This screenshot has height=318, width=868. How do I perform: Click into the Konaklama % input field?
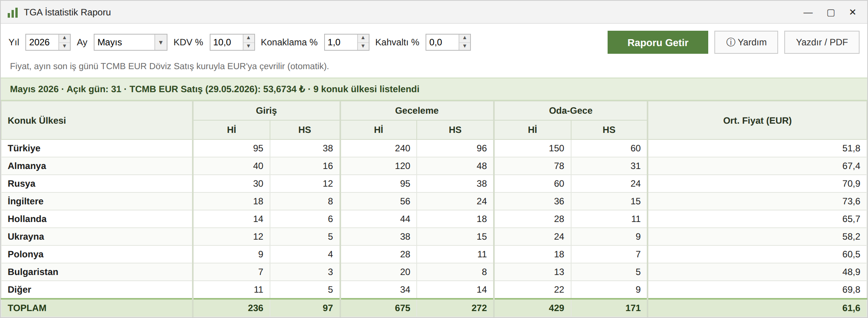click(341, 42)
